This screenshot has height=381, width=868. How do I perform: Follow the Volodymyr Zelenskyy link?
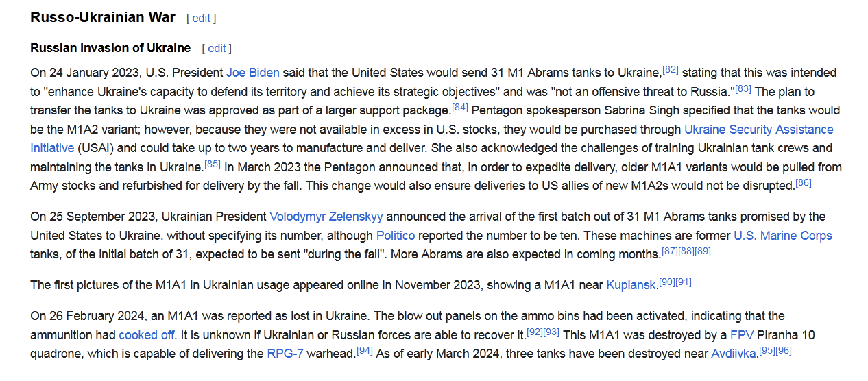pyautogui.click(x=326, y=217)
